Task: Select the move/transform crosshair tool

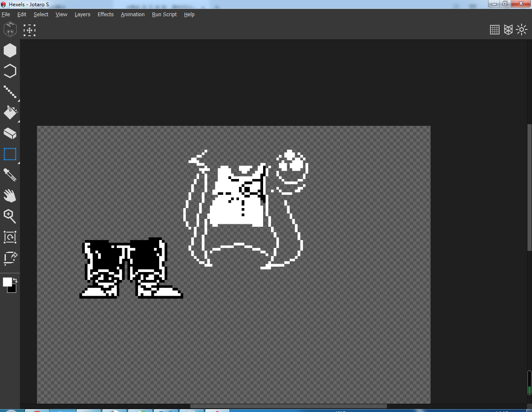Action: tap(30, 30)
